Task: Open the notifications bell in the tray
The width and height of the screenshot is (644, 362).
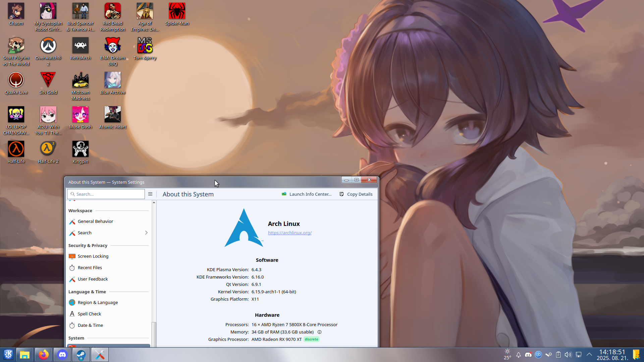Action: click(518, 355)
